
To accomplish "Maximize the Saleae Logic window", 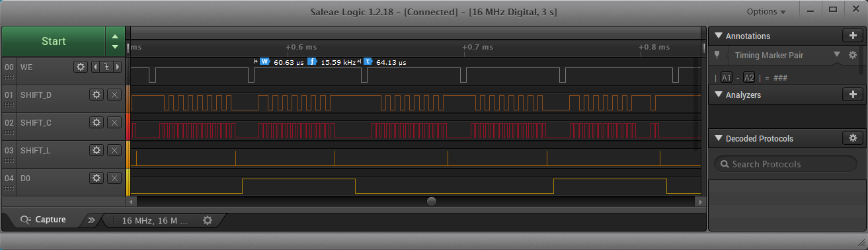I will click(832, 9).
